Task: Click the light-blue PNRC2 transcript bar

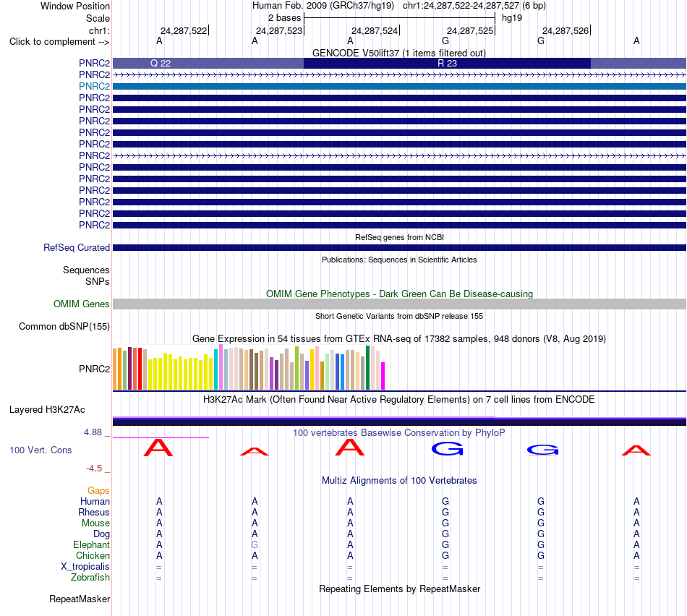Action: pos(399,86)
